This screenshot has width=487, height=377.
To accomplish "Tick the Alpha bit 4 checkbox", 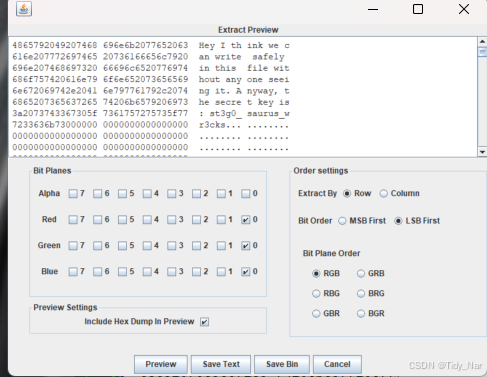I will [x=147, y=194].
